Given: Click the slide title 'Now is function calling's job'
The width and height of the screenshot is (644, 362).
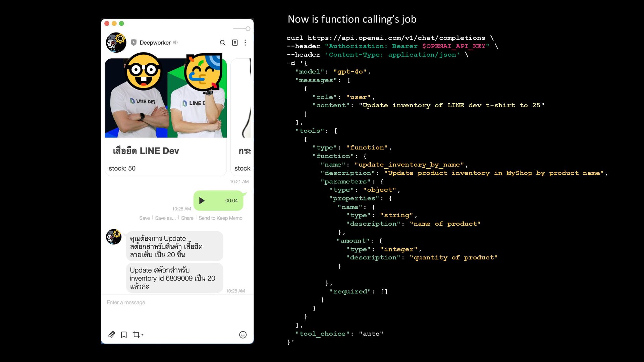Looking at the screenshot, I should (352, 19).
